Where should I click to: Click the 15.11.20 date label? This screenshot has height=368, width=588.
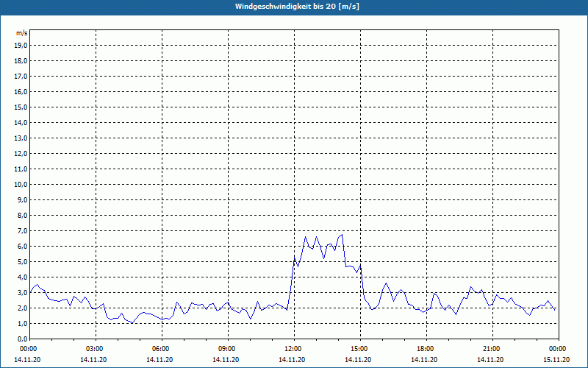[556, 360]
